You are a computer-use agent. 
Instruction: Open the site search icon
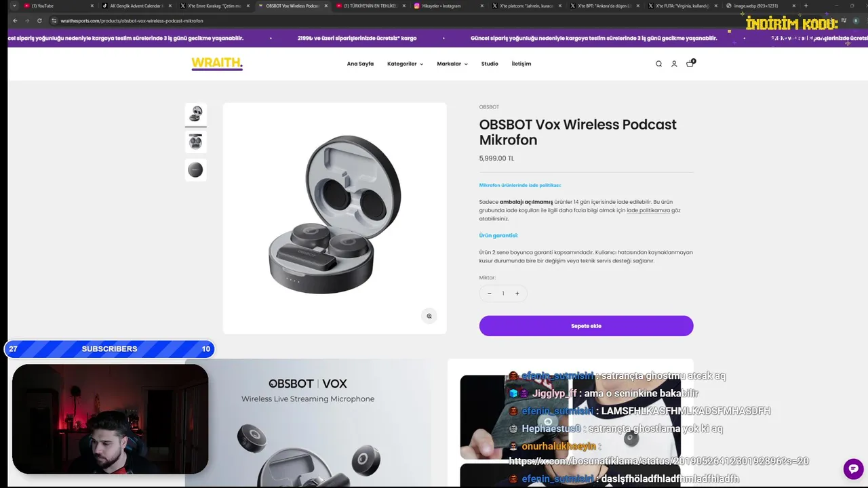(x=658, y=64)
